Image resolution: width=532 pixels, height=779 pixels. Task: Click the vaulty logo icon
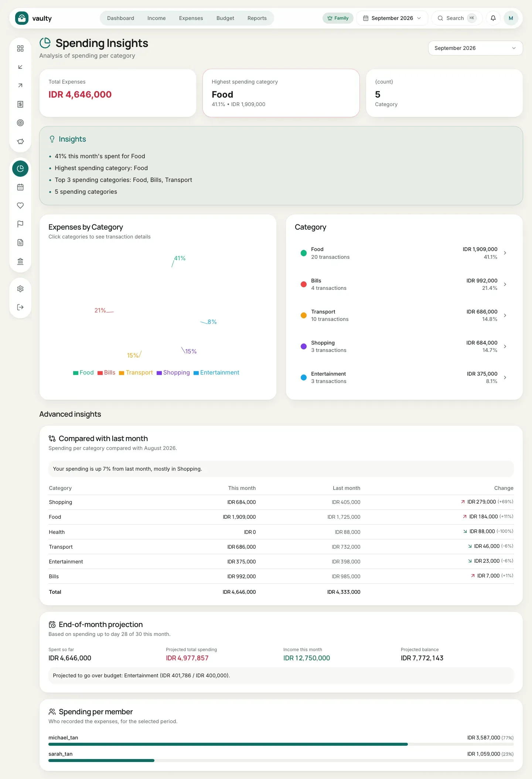tap(21, 18)
